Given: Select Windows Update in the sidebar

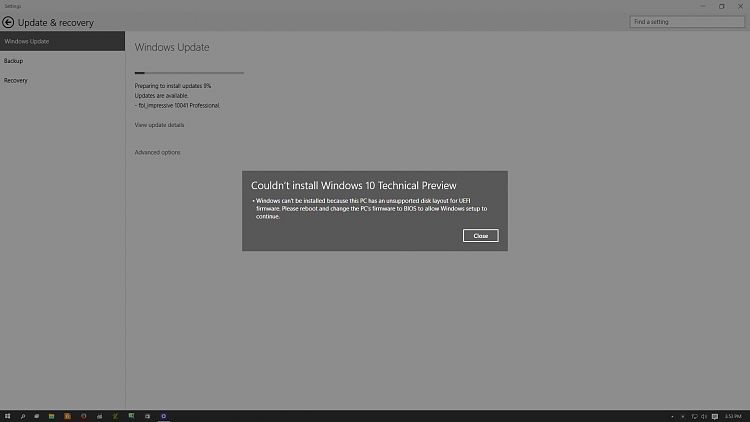Looking at the screenshot, I should pyautogui.click(x=62, y=41).
